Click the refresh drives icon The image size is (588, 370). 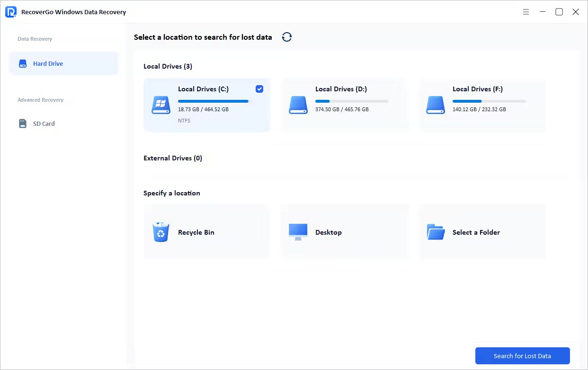tap(286, 37)
